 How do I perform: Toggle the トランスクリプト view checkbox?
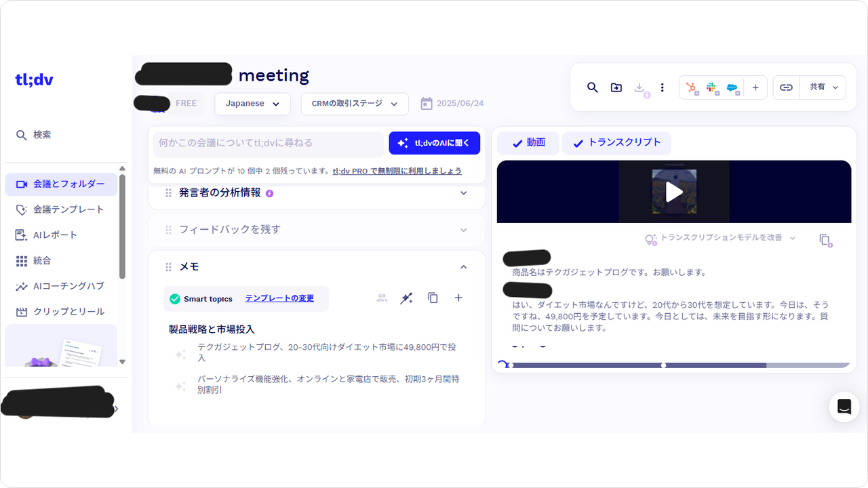pos(616,143)
